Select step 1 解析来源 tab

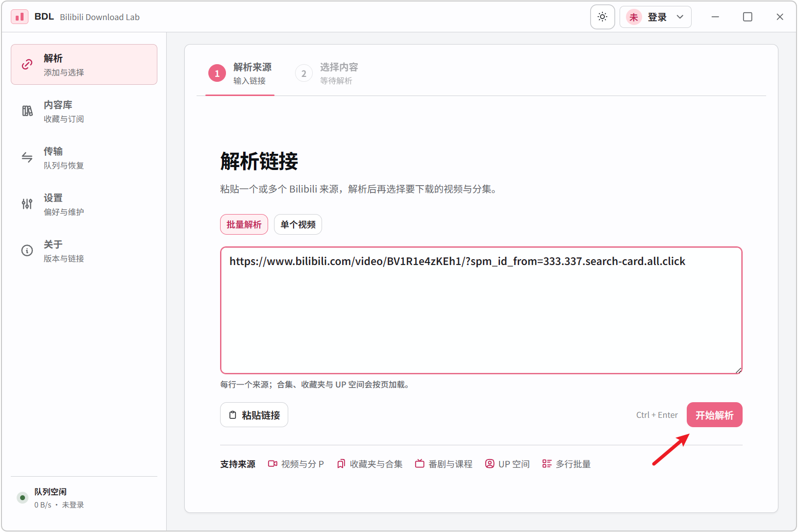click(x=240, y=73)
